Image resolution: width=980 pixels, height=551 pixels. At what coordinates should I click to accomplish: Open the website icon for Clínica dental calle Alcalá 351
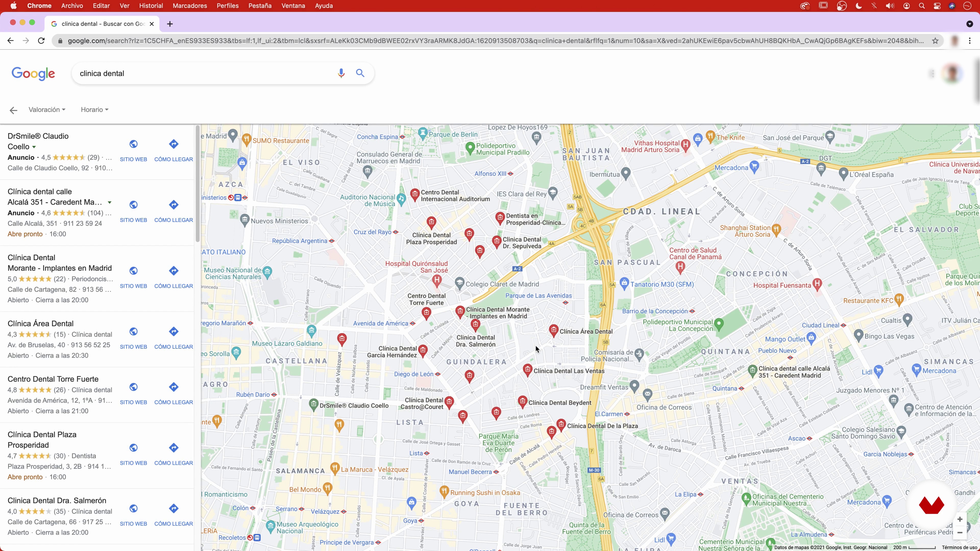(x=133, y=205)
